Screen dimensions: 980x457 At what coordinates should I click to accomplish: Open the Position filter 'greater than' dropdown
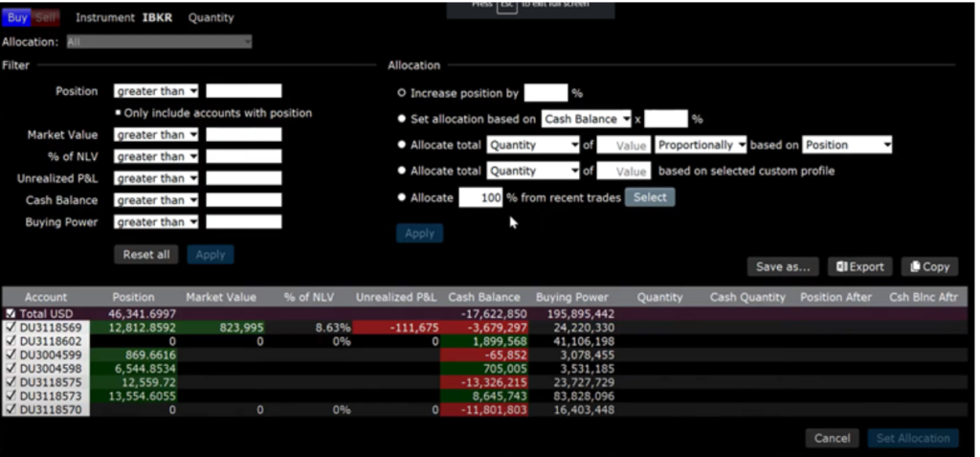click(x=156, y=92)
